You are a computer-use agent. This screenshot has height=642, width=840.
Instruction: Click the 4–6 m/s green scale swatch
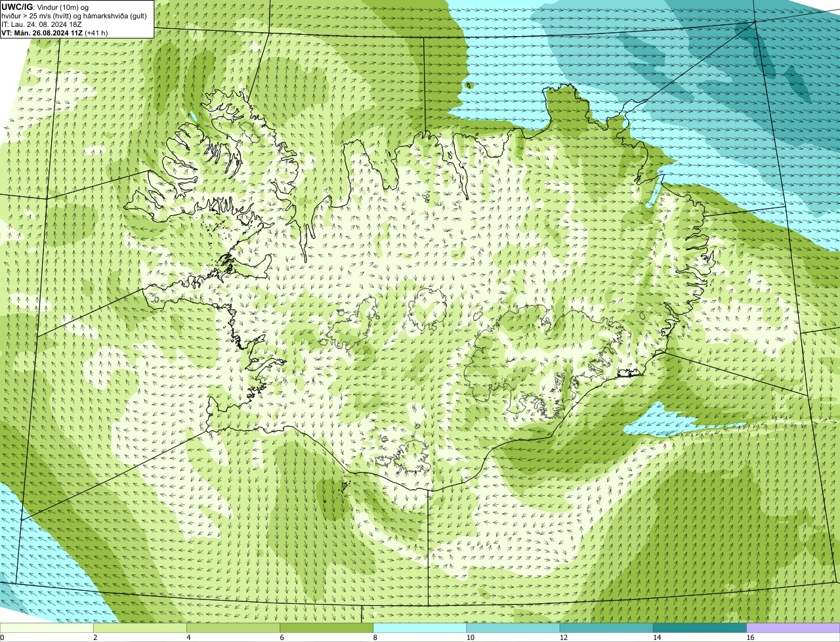pyautogui.click(x=233, y=628)
